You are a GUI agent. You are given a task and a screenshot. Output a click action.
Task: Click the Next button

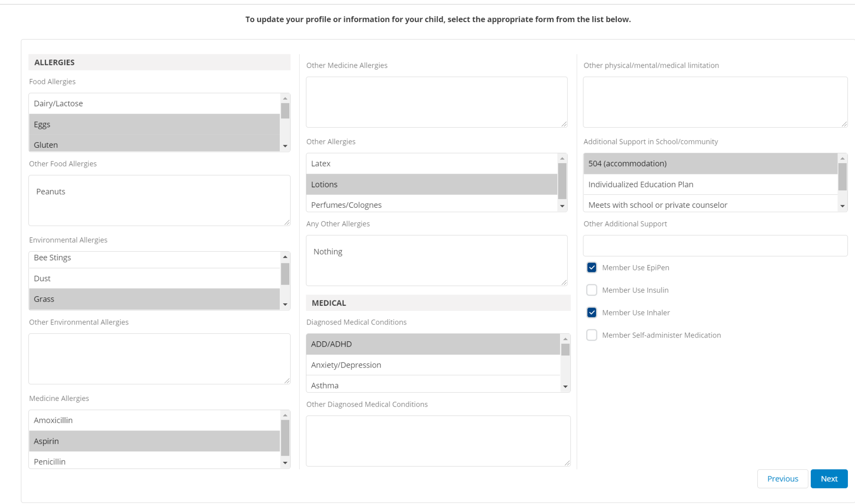click(x=829, y=479)
